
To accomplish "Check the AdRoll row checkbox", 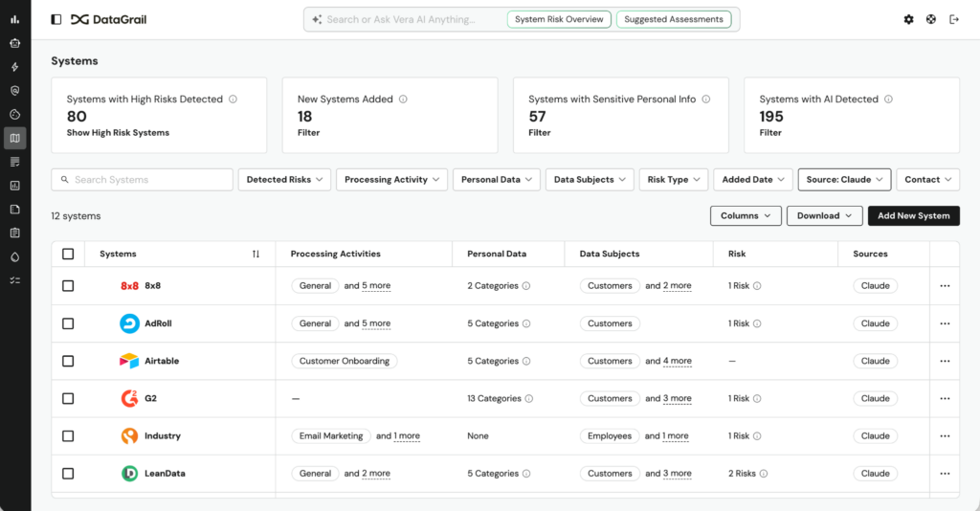I will point(68,323).
